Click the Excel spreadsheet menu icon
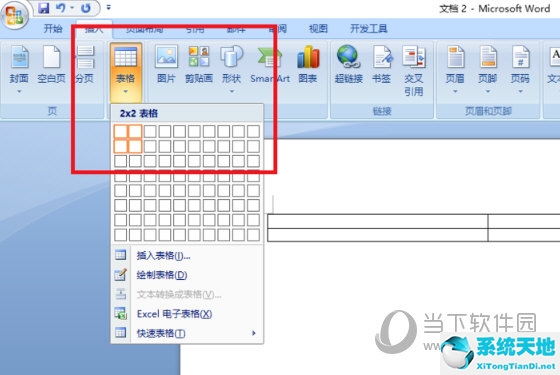This screenshot has height=375, width=560. pos(120,313)
